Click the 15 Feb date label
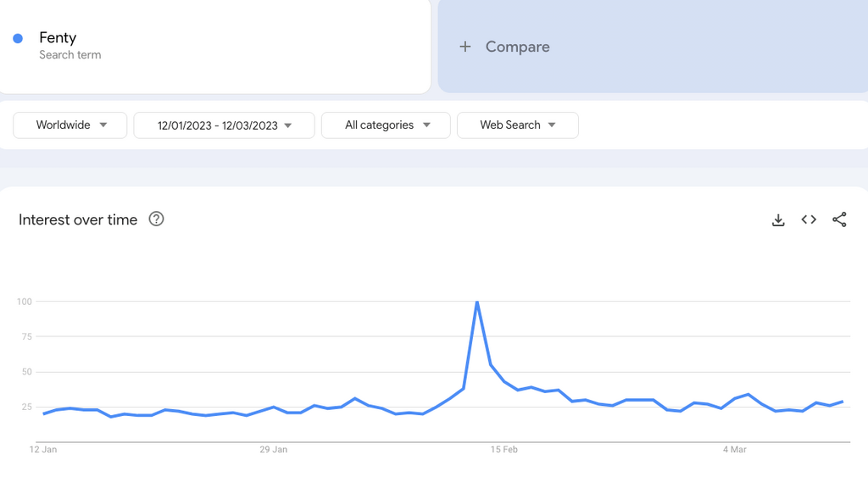Image resolution: width=868 pixels, height=499 pixels. [x=504, y=450]
